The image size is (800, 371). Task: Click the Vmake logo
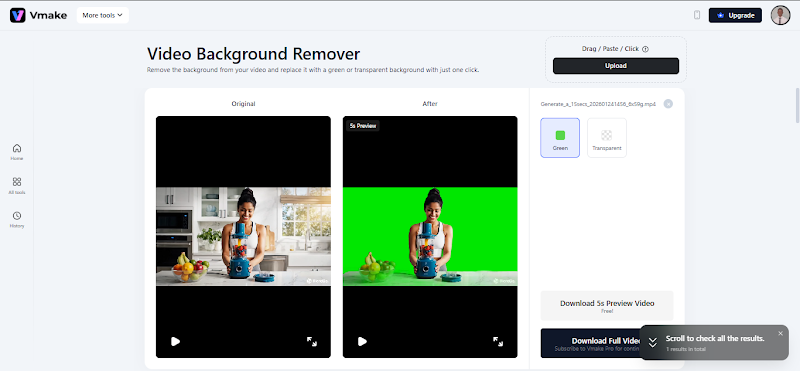tap(38, 15)
